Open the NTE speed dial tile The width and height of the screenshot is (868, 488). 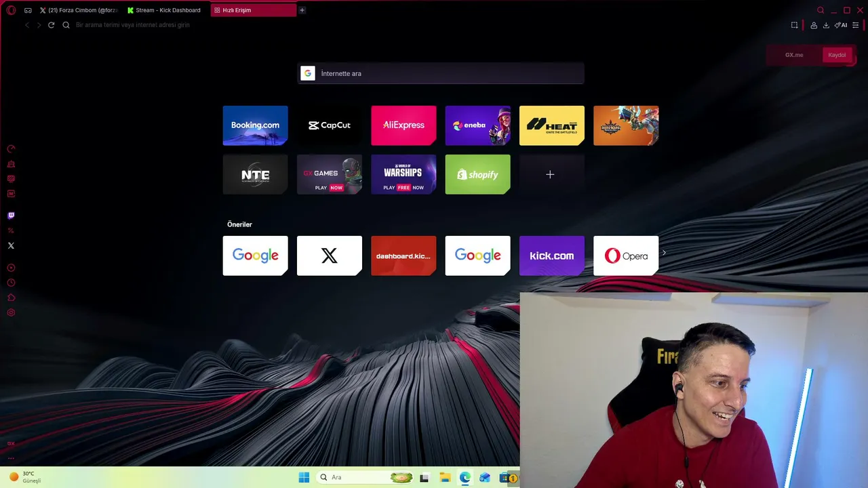coord(255,174)
